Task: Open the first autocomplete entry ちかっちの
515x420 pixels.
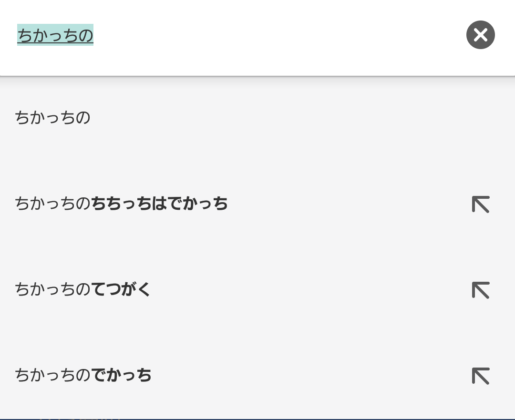Action: (x=257, y=118)
